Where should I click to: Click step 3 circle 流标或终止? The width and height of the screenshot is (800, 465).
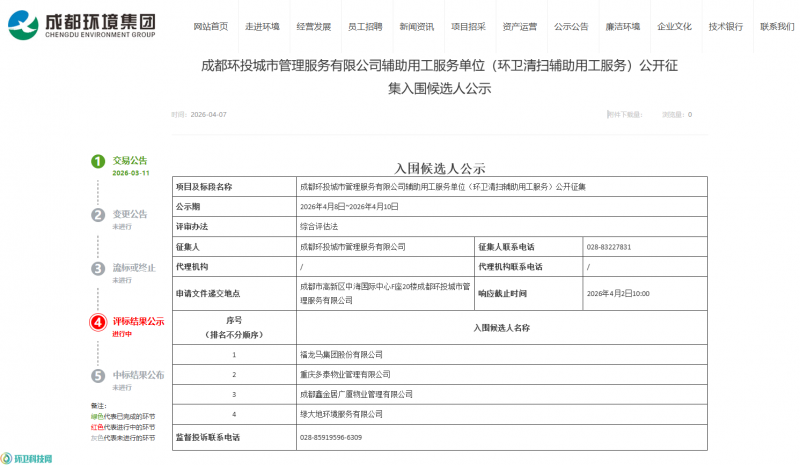98,268
